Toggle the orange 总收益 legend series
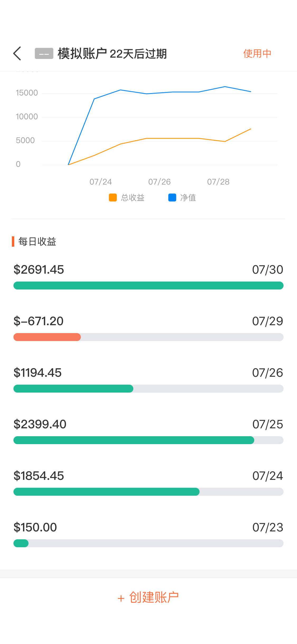 [127, 197]
